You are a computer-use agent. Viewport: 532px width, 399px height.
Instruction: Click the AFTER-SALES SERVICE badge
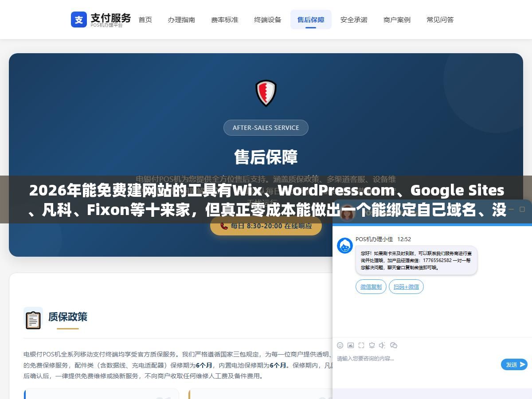[266, 128]
